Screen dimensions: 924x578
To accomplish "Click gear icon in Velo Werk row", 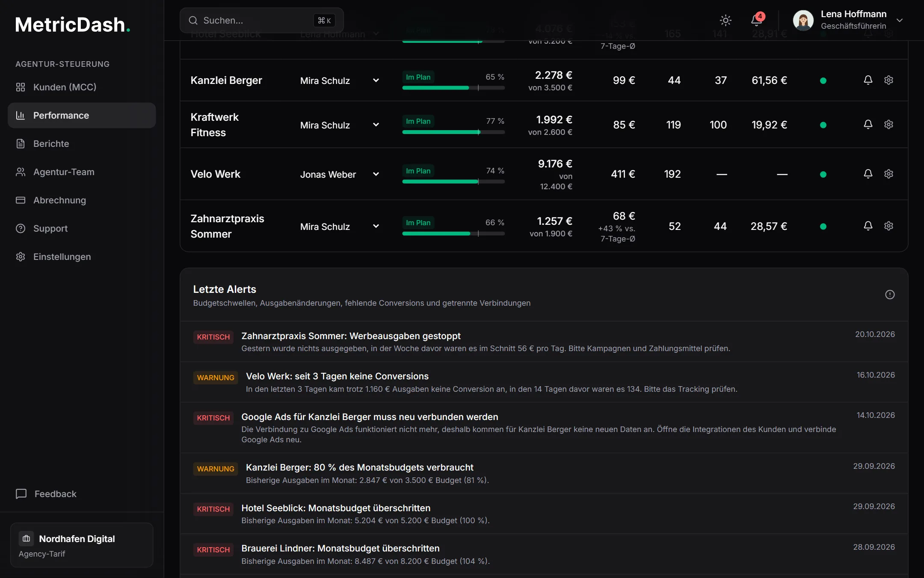I will pos(888,174).
